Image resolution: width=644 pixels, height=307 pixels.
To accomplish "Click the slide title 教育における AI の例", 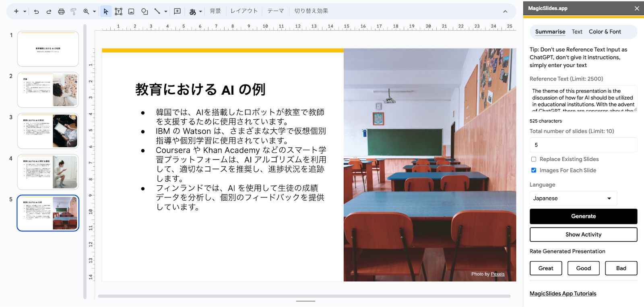I will (x=200, y=90).
